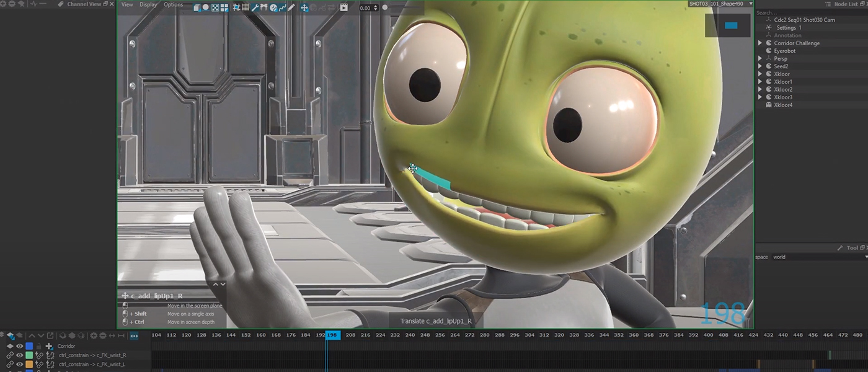Select the curve editing icon in the toolbar

click(x=281, y=7)
